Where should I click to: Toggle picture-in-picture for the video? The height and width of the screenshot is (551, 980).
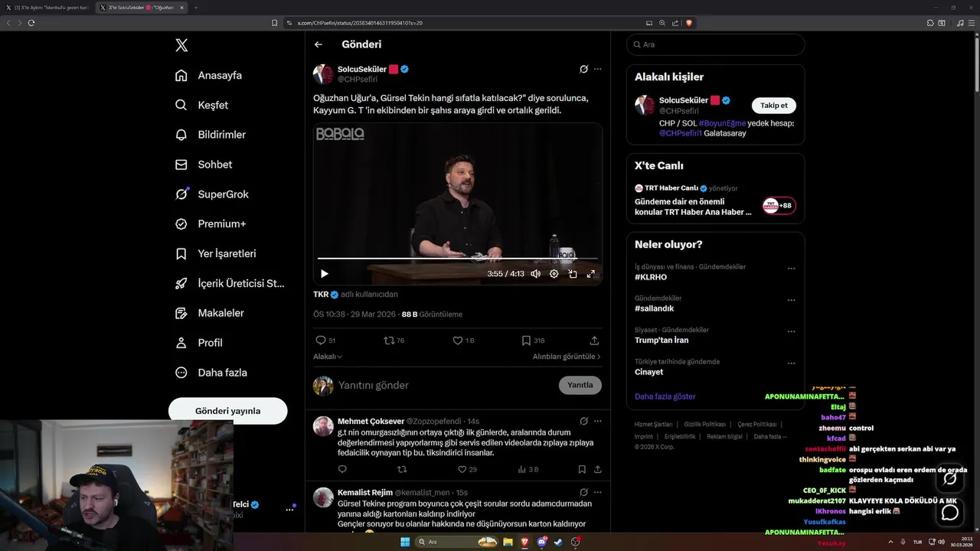coord(573,273)
